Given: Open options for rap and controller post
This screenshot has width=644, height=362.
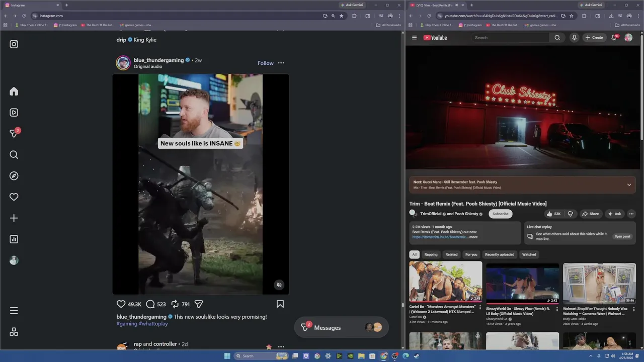Looking at the screenshot, I should pyautogui.click(x=281, y=346).
